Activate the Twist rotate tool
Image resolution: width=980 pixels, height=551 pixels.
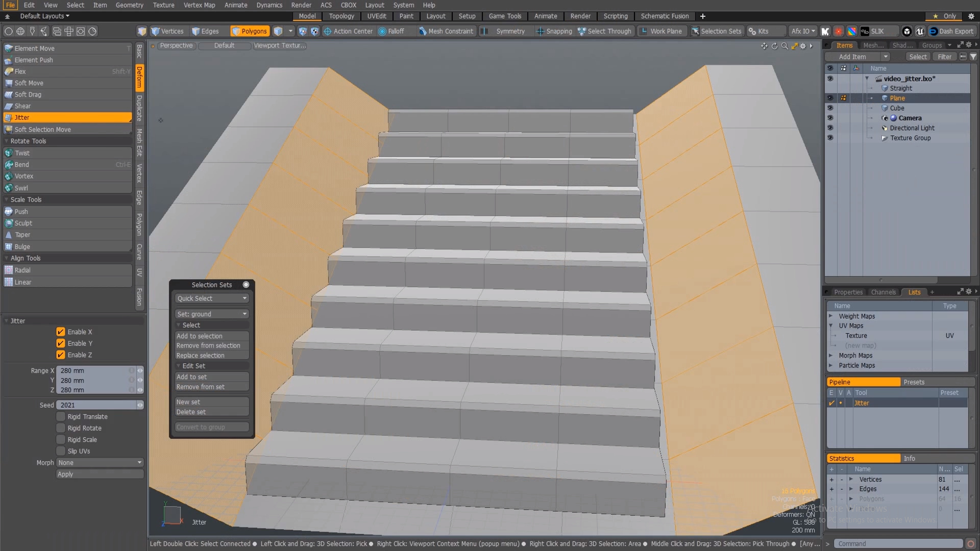(x=67, y=153)
